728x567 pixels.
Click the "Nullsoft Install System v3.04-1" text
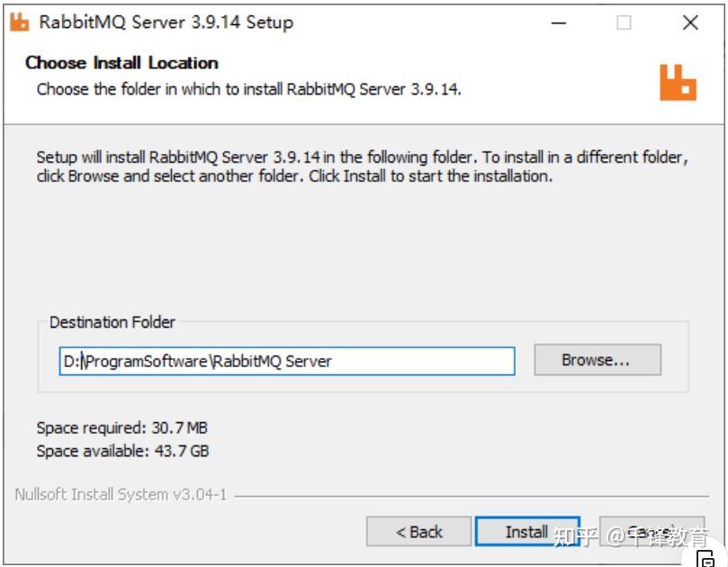[x=121, y=494]
